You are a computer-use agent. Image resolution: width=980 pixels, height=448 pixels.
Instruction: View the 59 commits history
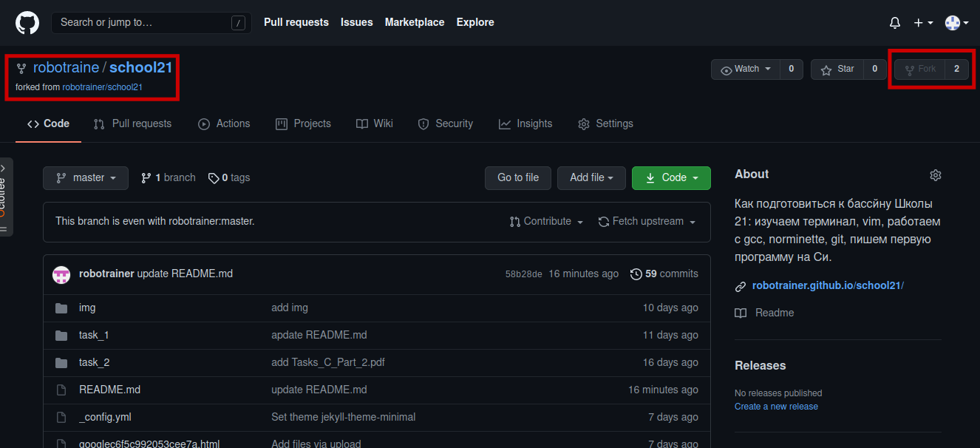664,274
